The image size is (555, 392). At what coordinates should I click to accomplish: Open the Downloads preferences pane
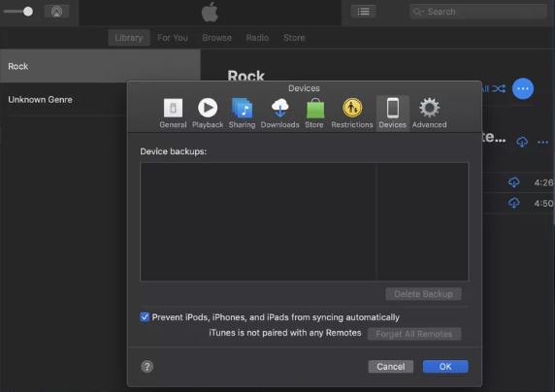279,114
